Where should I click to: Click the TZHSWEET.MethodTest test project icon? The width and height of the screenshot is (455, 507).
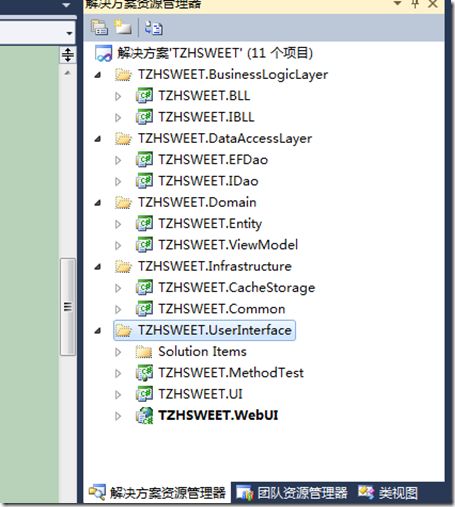(x=144, y=373)
